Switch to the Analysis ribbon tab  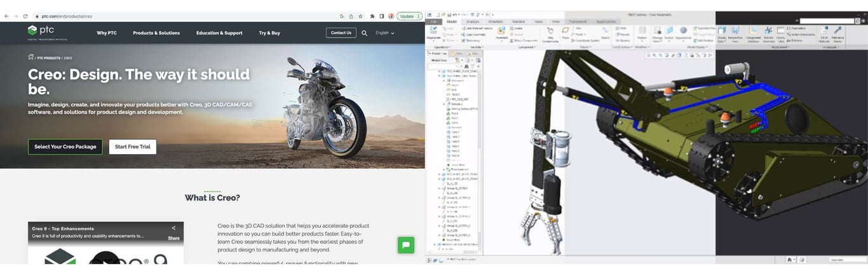(473, 22)
